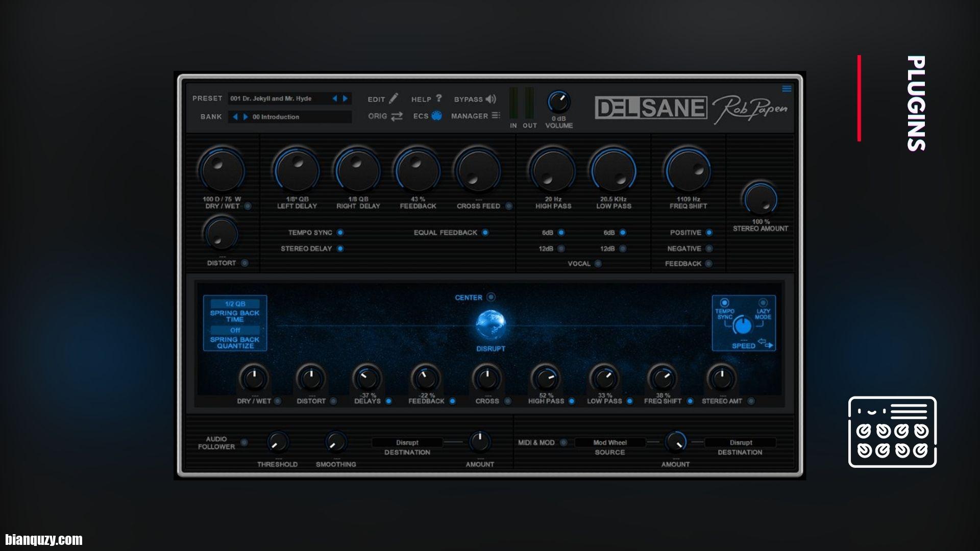Open the Help question mark
This screenshot has width=980, height=551.
click(438, 98)
